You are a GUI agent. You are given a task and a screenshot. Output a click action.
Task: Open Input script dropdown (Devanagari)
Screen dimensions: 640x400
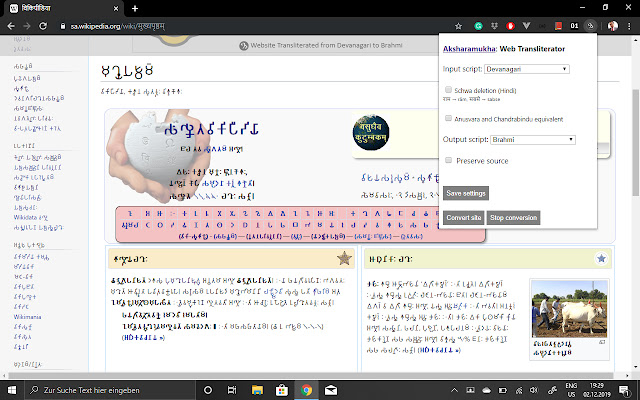tap(527, 69)
